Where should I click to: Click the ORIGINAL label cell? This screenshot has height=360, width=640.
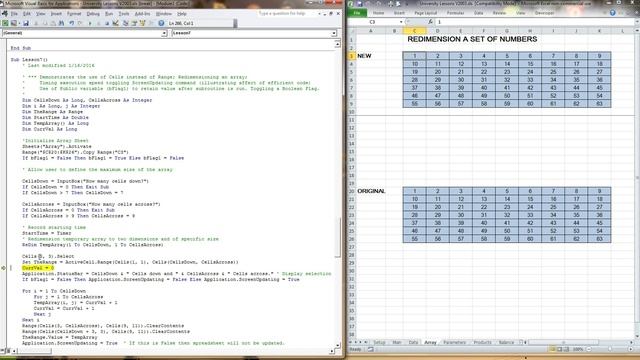coord(371,191)
